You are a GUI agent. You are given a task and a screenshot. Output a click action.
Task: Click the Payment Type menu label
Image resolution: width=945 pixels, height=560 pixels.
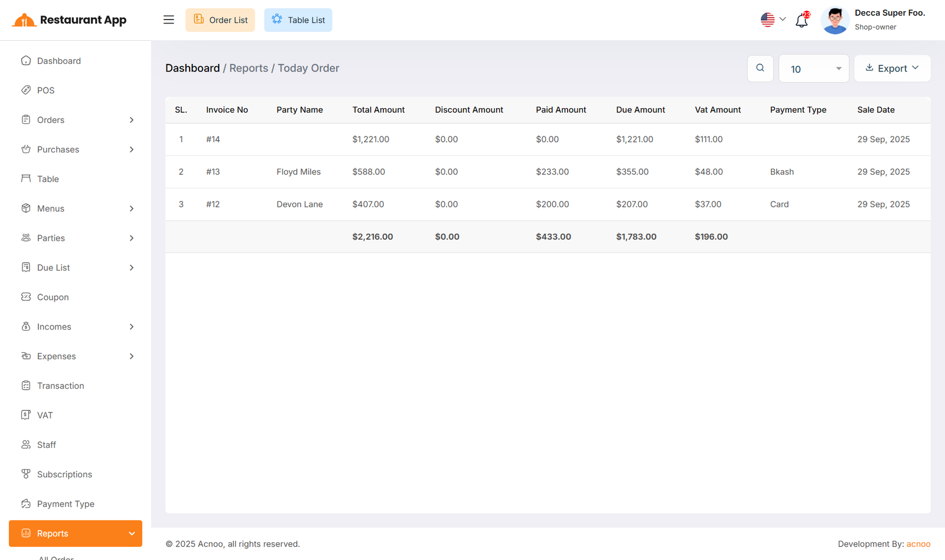66,504
